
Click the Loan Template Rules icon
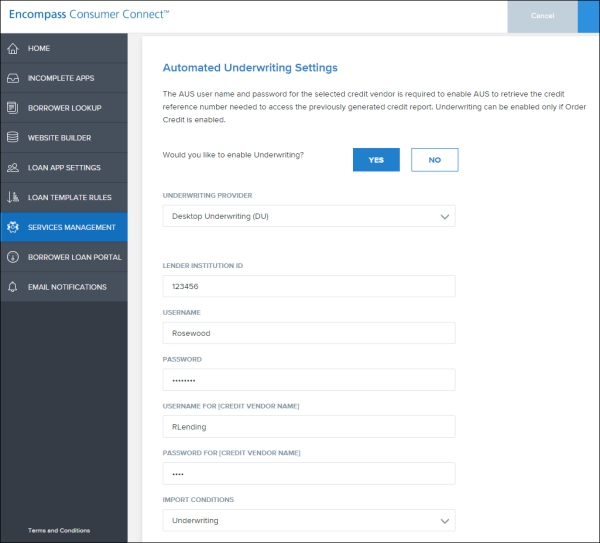point(13,197)
